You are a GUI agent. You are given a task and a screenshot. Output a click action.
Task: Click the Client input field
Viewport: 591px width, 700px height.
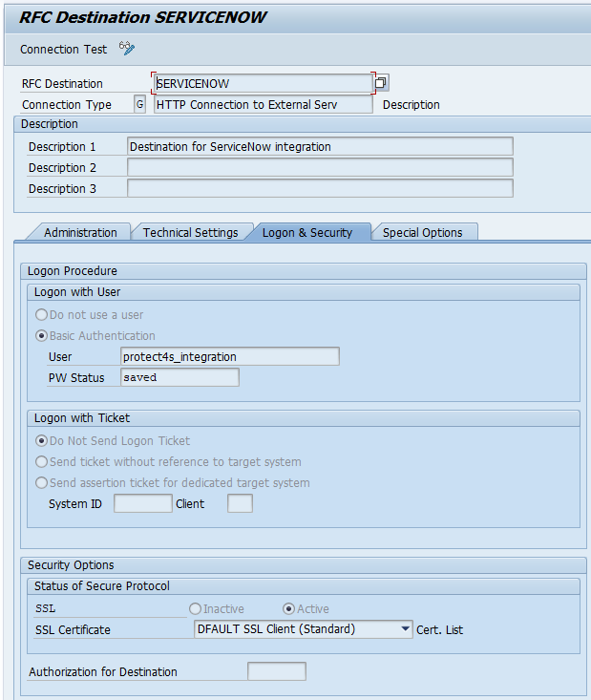coord(240,503)
